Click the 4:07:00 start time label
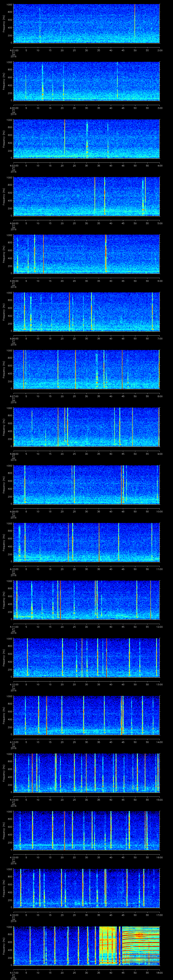Screen dimensions: 173x980 pos(14,396)
